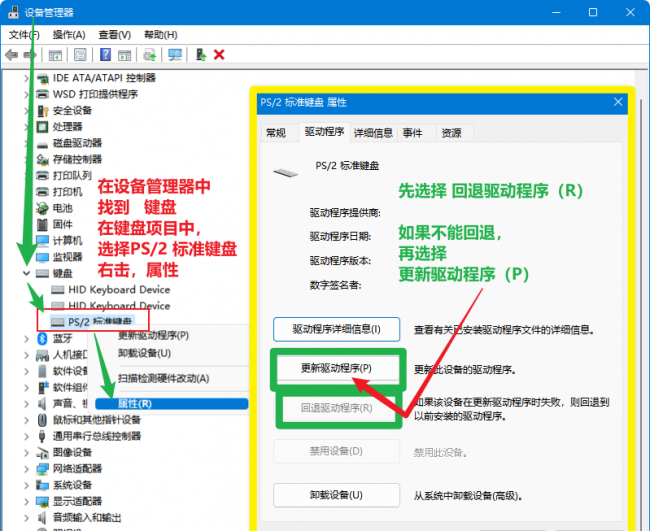Select the PS/2 标准键盘 tree row
650x531 pixels.
[x=91, y=322]
